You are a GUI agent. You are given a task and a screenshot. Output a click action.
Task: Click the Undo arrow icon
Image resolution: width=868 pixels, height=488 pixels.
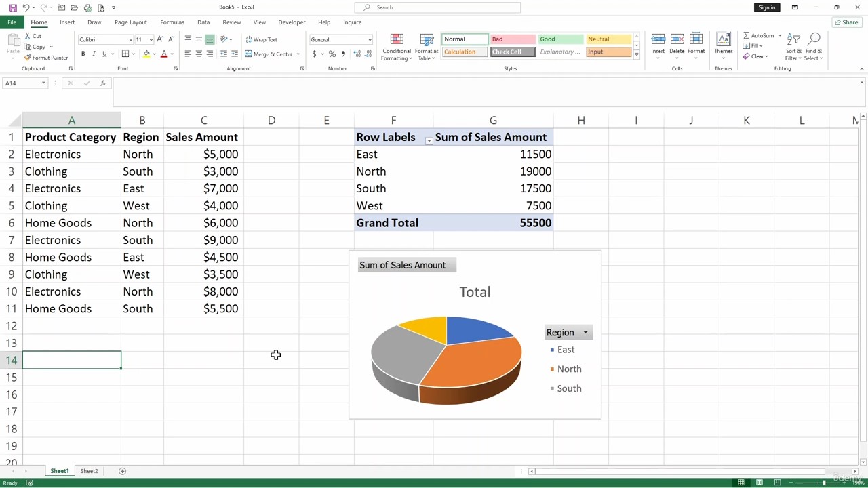click(26, 7)
